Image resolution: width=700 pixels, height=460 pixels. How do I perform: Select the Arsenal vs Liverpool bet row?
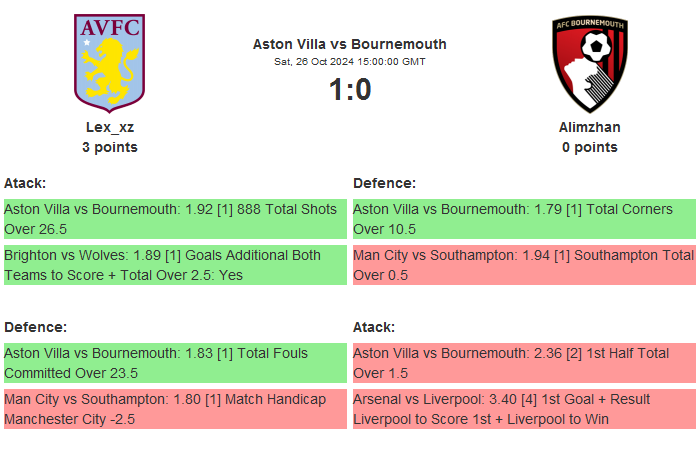[524, 409]
